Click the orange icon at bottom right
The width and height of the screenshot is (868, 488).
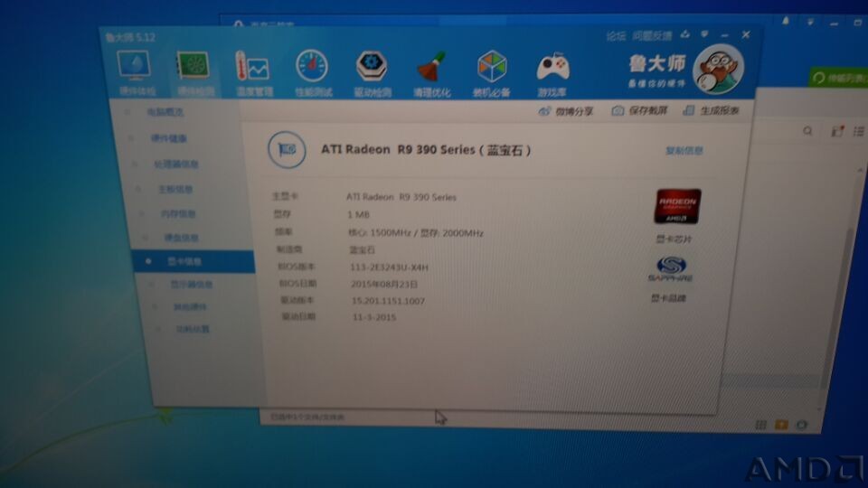point(781,425)
